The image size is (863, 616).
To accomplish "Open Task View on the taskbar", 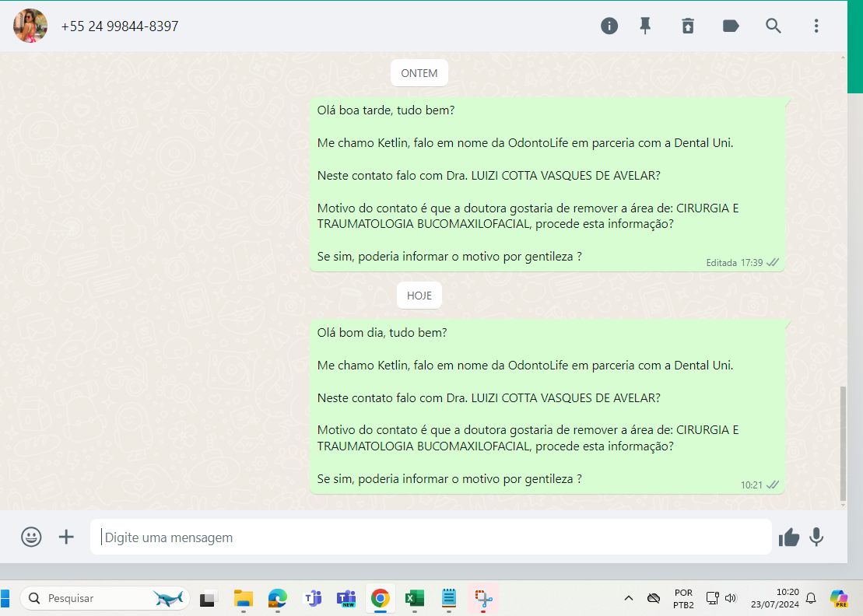I will click(x=208, y=598).
